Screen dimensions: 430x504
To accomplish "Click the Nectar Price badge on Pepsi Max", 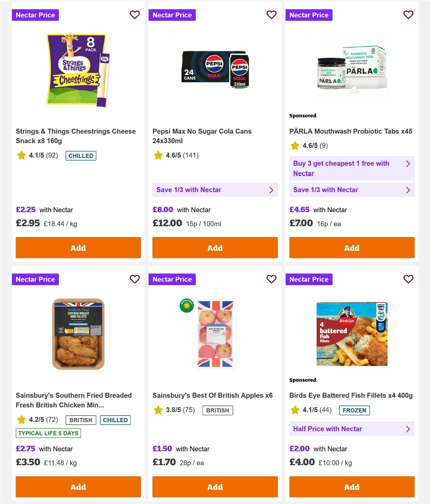I will [172, 15].
